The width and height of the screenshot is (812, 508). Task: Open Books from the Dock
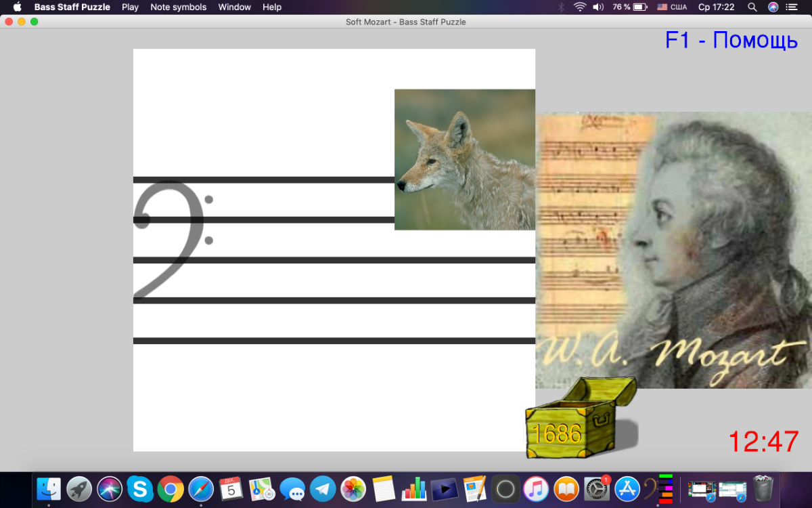(566, 488)
